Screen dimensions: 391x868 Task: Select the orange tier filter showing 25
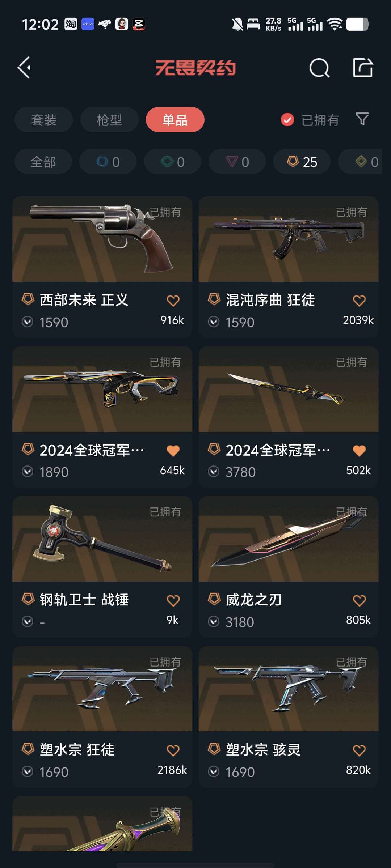click(302, 162)
